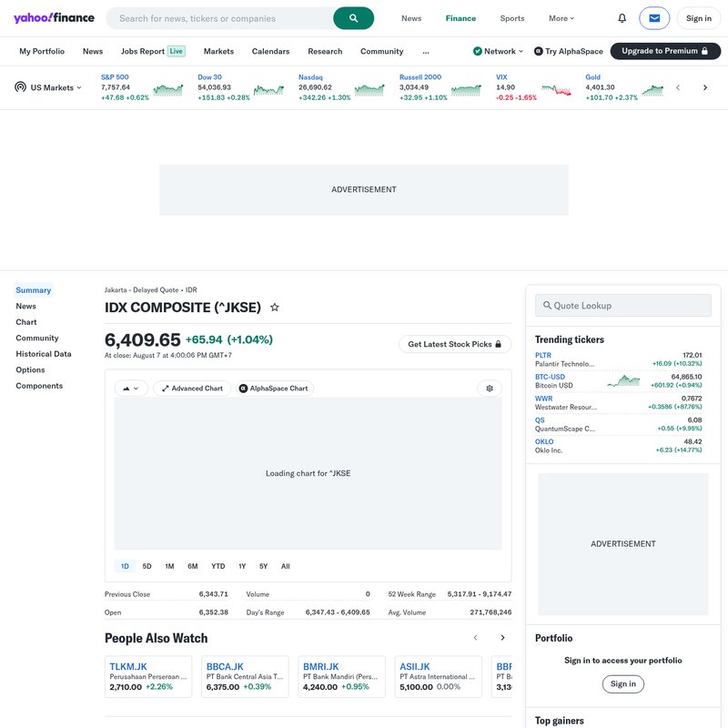
Task: Click the green search magnifier button
Action: pos(353,18)
